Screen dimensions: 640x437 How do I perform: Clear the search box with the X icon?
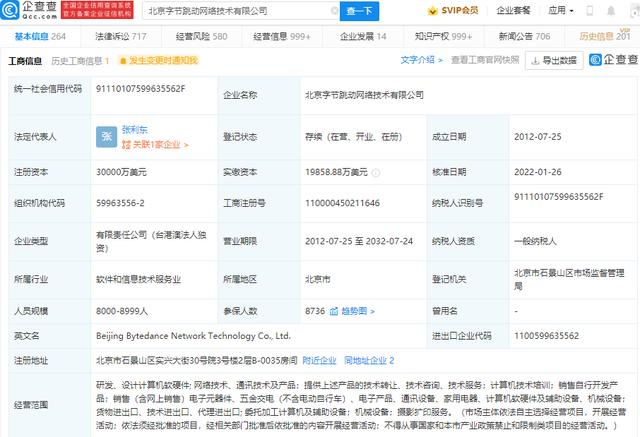(x=334, y=11)
